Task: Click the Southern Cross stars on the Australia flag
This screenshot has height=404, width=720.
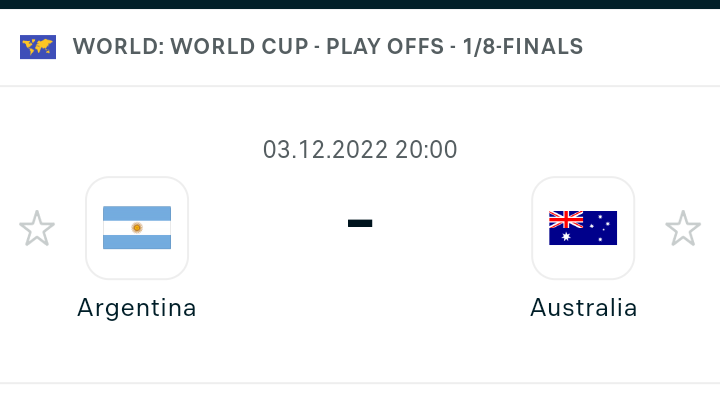Action: click(x=600, y=228)
